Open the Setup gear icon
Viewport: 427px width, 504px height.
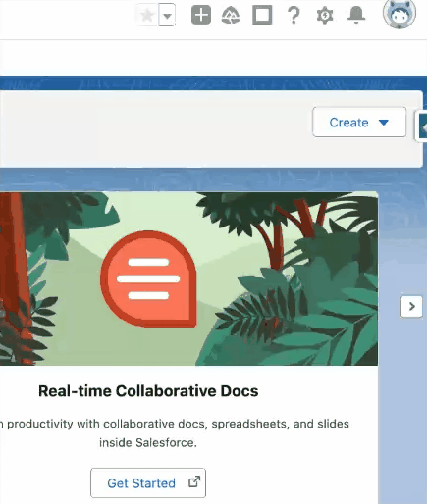(325, 16)
